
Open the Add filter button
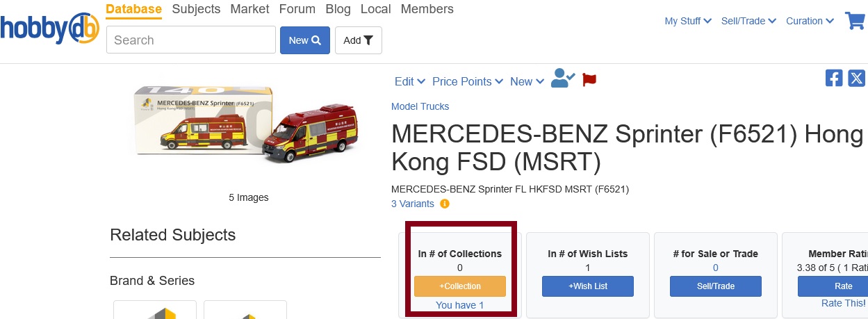click(358, 40)
